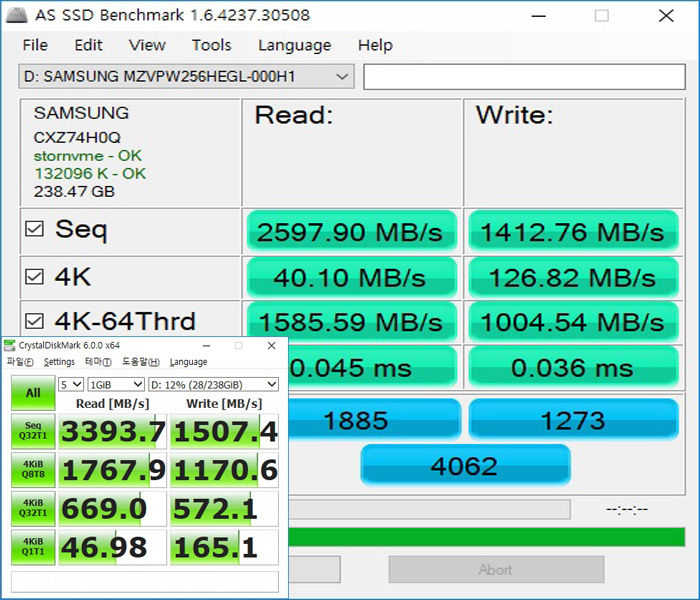Click the Abort button in AS SSD Benchmark
The height and width of the screenshot is (600, 700).
(496, 569)
